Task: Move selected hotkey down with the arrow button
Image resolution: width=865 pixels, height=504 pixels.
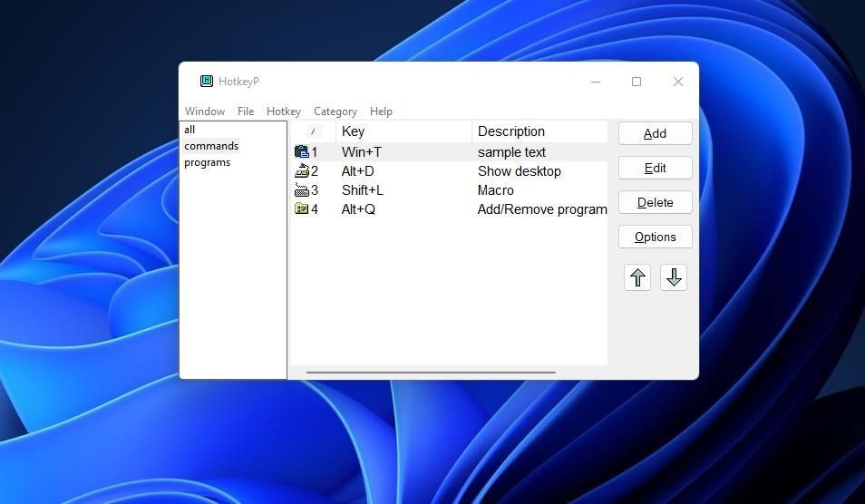Action: tap(674, 277)
